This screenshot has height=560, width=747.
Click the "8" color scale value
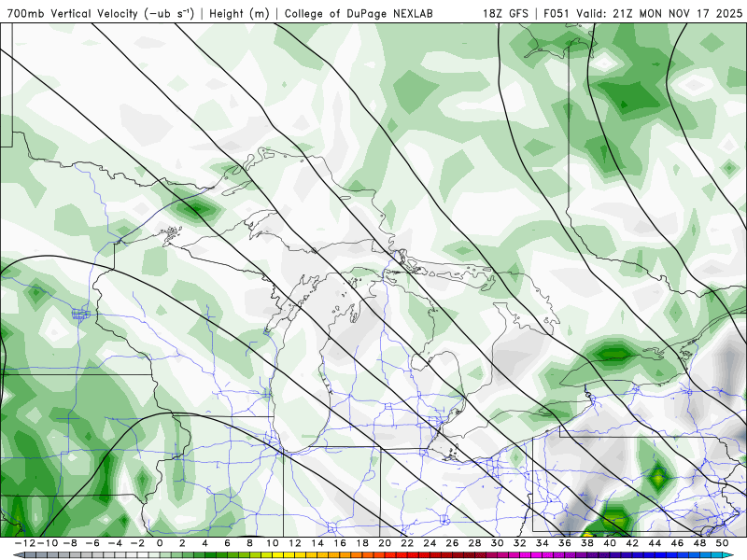[x=249, y=543]
